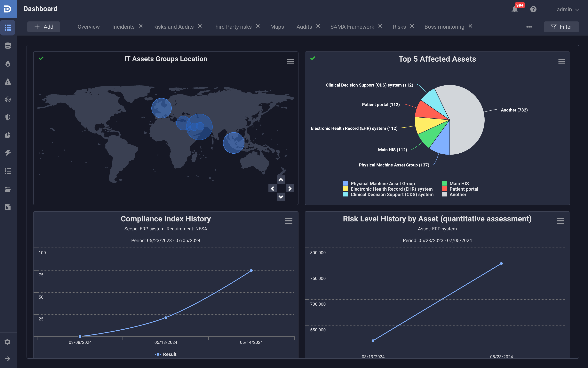Click the Add dashboard button

pyautogui.click(x=44, y=27)
